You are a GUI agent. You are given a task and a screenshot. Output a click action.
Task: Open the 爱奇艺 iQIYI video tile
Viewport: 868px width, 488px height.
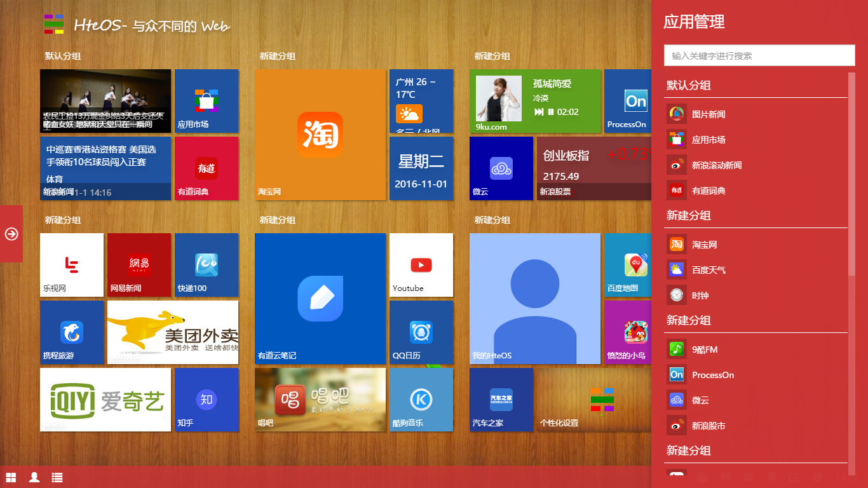[105, 400]
